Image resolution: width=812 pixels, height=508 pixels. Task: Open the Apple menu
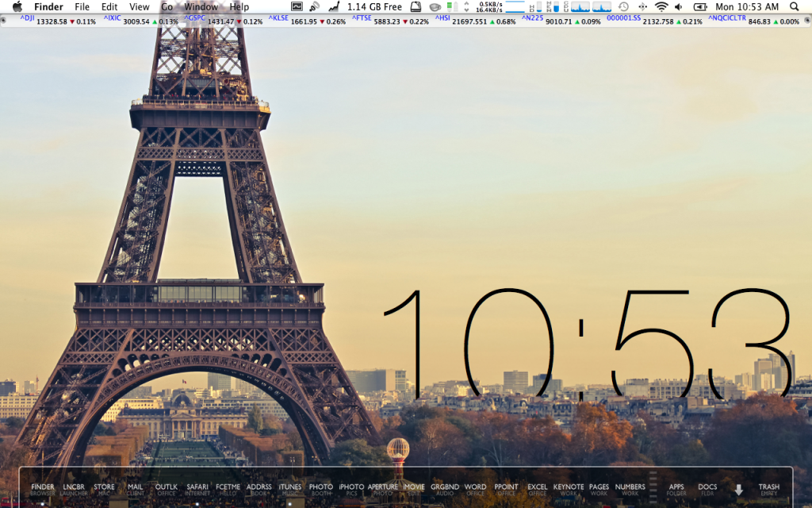tap(17, 7)
